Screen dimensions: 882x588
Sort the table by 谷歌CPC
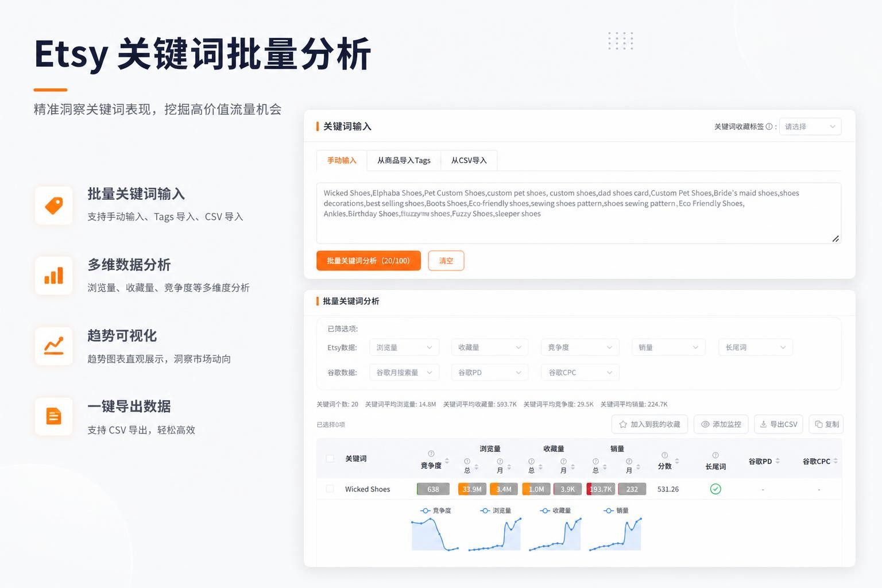pos(835,461)
